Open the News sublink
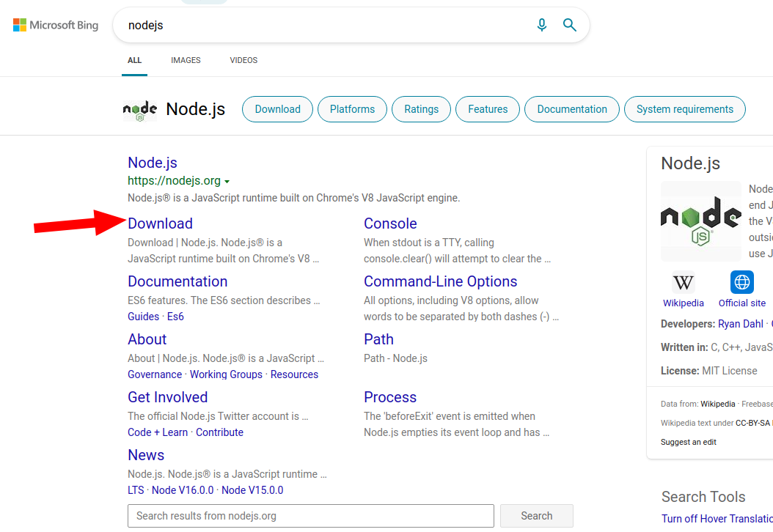Image resolution: width=773 pixels, height=532 pixels. point(146,455)
